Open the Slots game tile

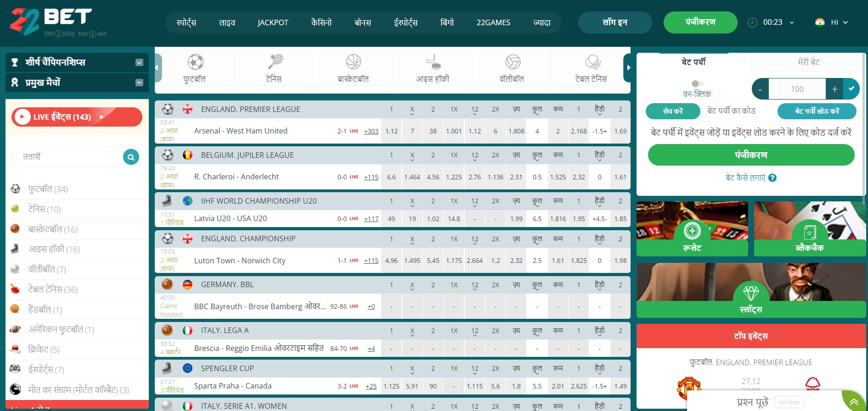(x=751, y=290)
